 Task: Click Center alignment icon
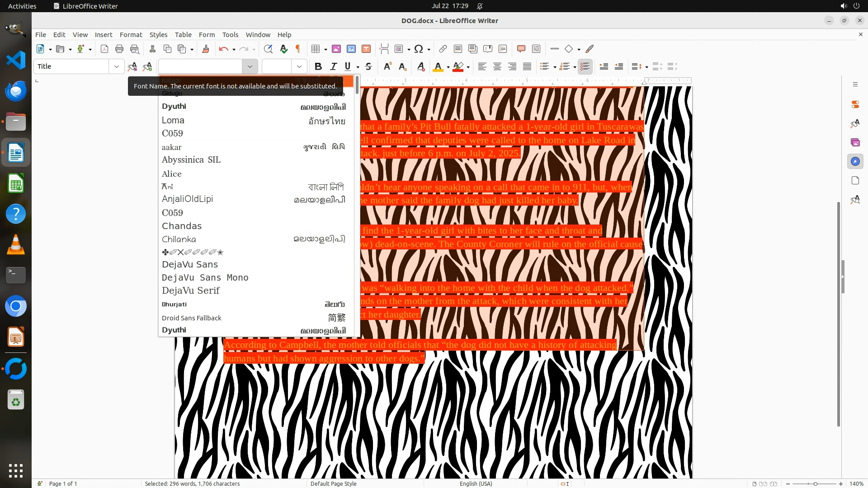(497, 66)
